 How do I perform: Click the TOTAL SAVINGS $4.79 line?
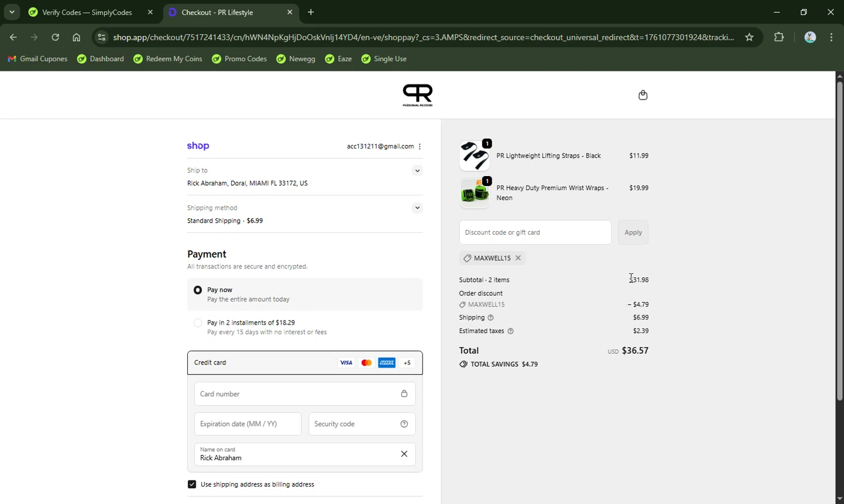point(499,364)
